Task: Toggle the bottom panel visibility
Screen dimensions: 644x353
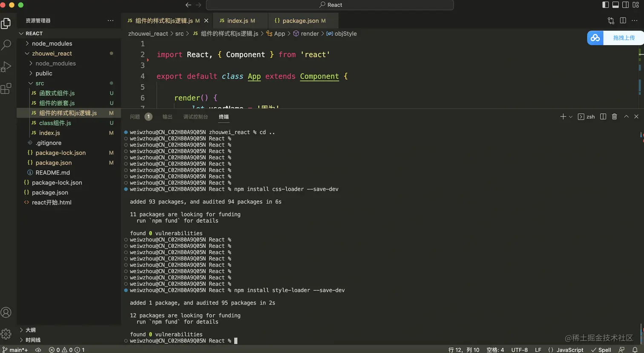Action: 615,5
